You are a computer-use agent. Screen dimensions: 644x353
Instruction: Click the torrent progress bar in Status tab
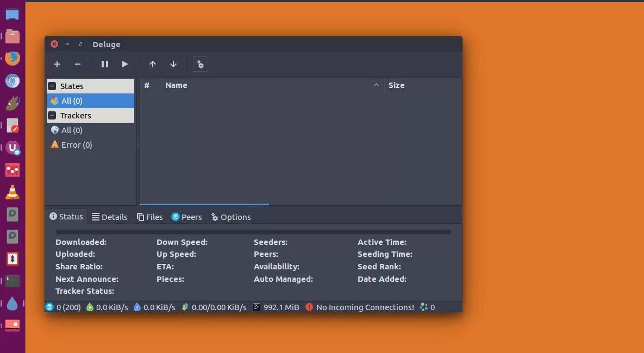point(253,232)
